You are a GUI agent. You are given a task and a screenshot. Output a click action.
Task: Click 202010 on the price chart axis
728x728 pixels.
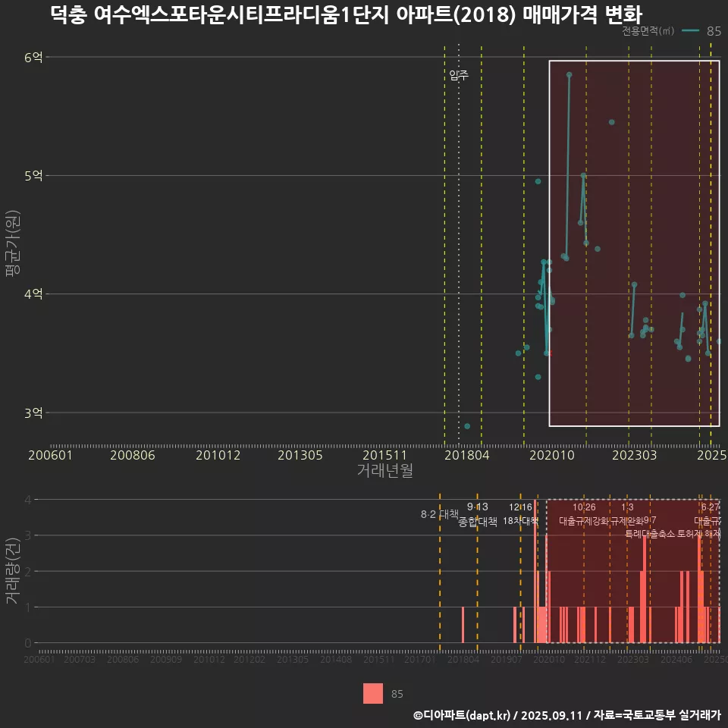[552, 455]
